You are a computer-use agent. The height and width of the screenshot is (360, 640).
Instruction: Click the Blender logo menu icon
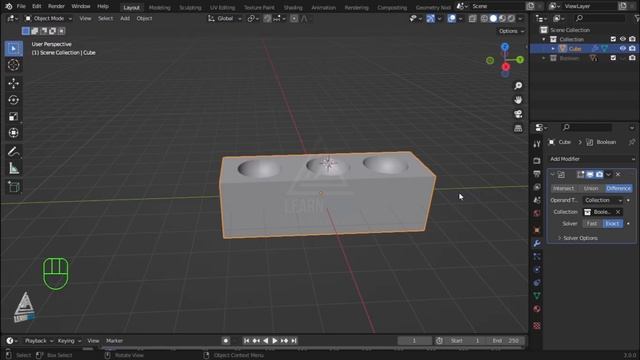(x=9, y=7)
